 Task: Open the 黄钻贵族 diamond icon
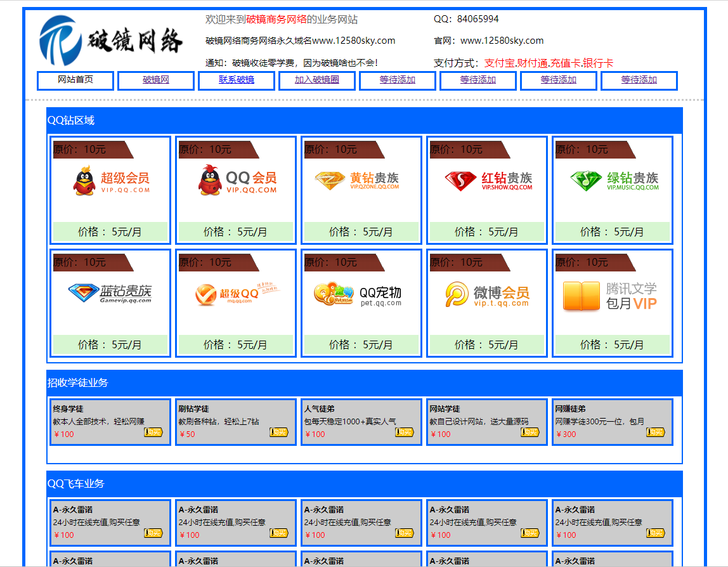[x=361, y=181]
